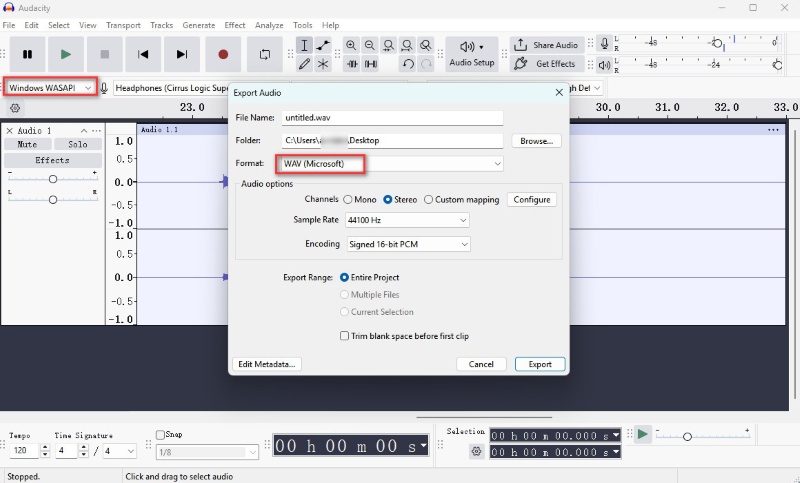Click the Share Audio button
Image resolution: width=800 pixels, height=483 pixels.
coord(547,45)
